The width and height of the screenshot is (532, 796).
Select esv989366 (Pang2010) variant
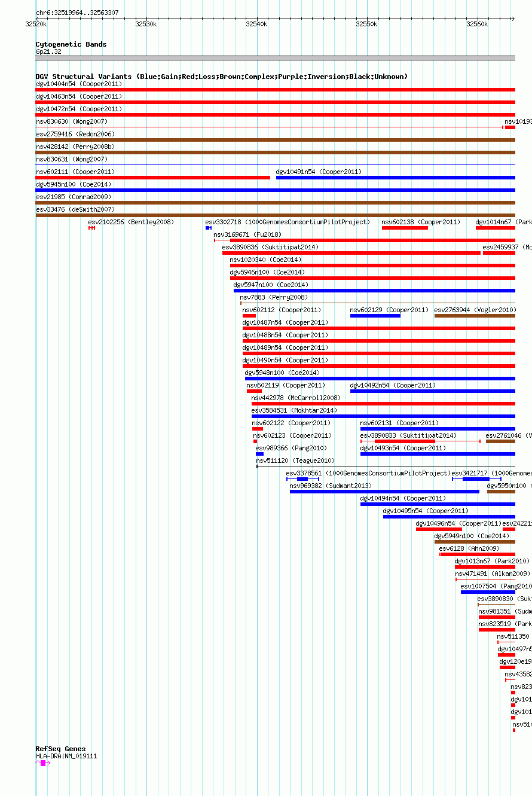259,454
